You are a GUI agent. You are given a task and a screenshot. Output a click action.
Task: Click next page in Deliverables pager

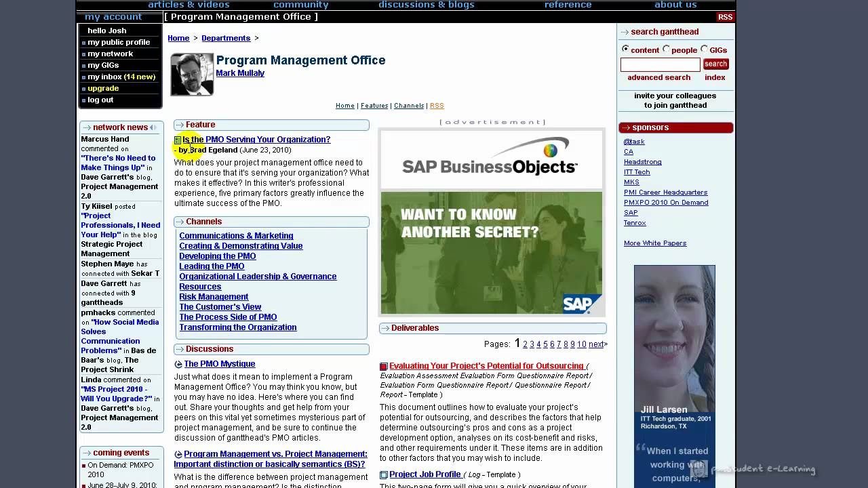pos(597,344)
